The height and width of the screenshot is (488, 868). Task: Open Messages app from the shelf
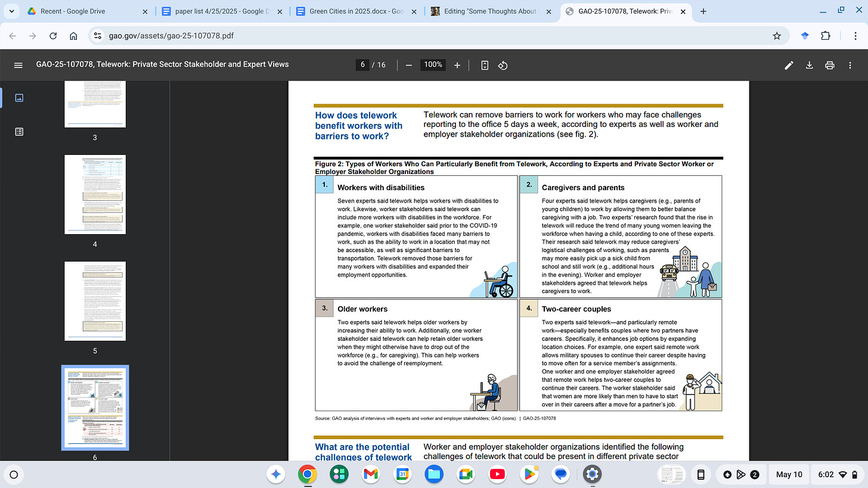tap(560, 474)
